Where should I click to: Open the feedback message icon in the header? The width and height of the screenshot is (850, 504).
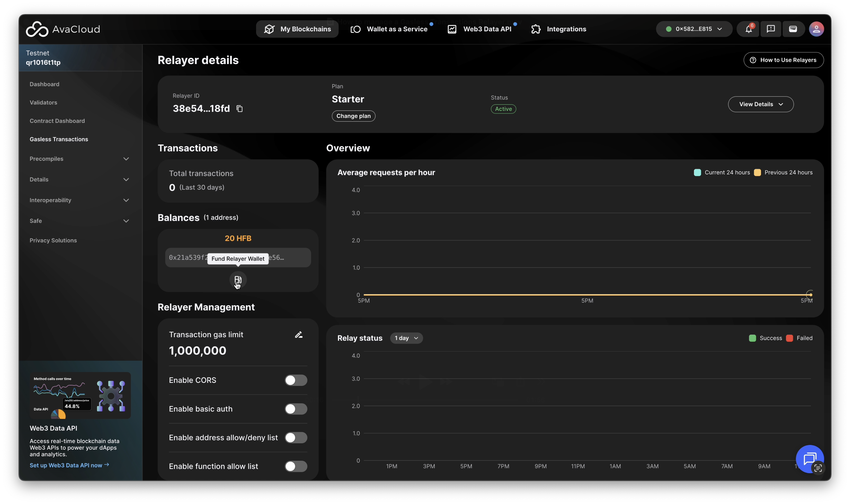coord(770,29)
